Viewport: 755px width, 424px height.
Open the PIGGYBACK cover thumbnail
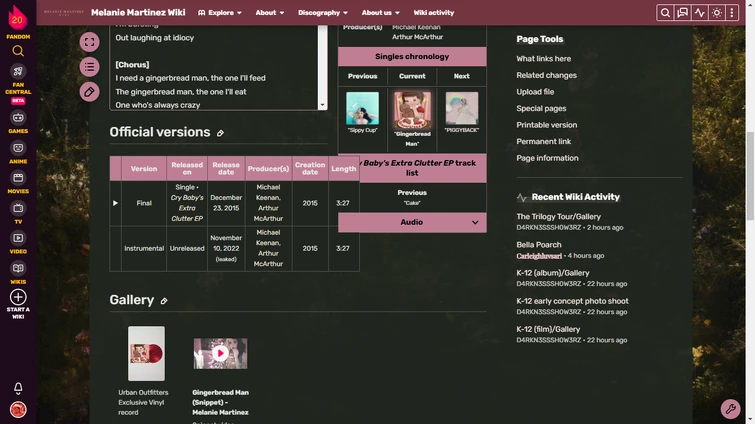(462, 108)
